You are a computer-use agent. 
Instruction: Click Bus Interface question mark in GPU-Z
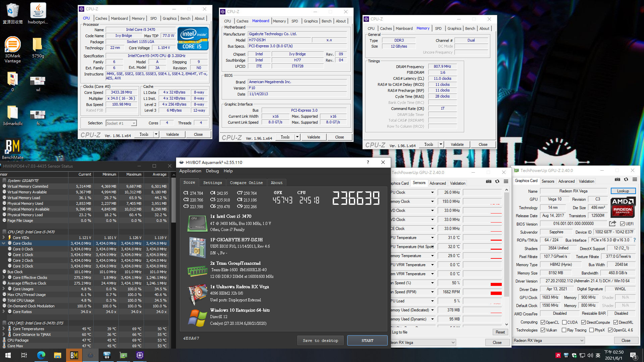[635, 240]
